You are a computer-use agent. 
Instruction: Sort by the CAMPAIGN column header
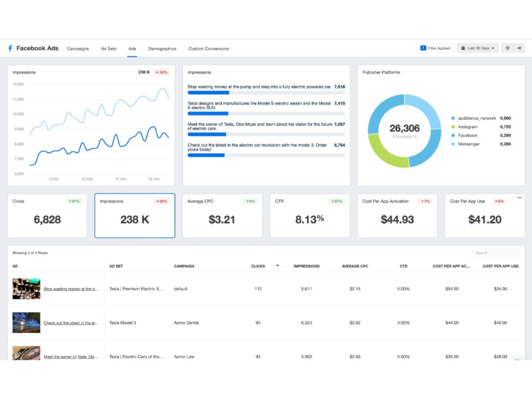point(184,267)
